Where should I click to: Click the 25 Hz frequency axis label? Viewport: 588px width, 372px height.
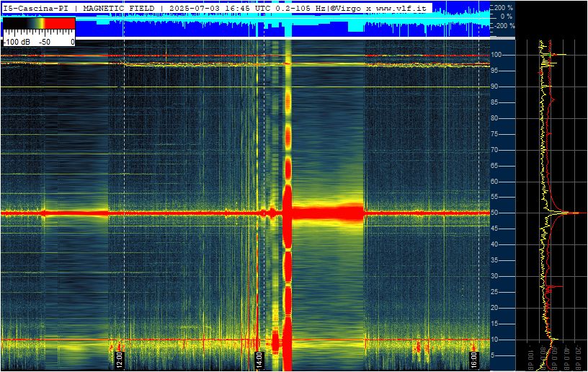tap(494, 292)
